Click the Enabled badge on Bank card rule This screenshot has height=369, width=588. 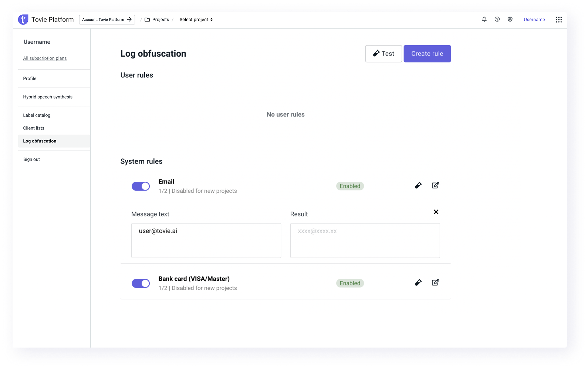point(350,284)
